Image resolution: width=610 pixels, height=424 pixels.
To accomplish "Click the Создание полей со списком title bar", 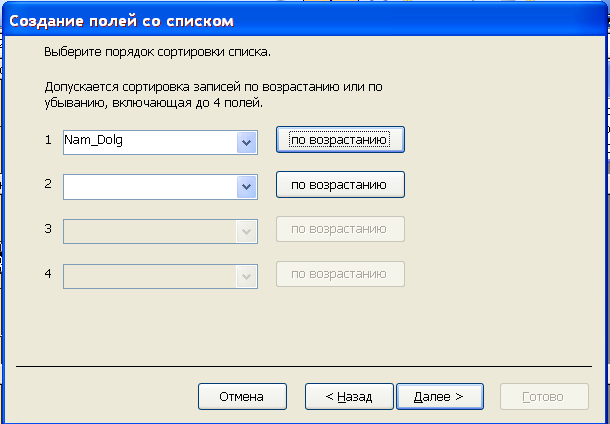I will tap(303, 20).
